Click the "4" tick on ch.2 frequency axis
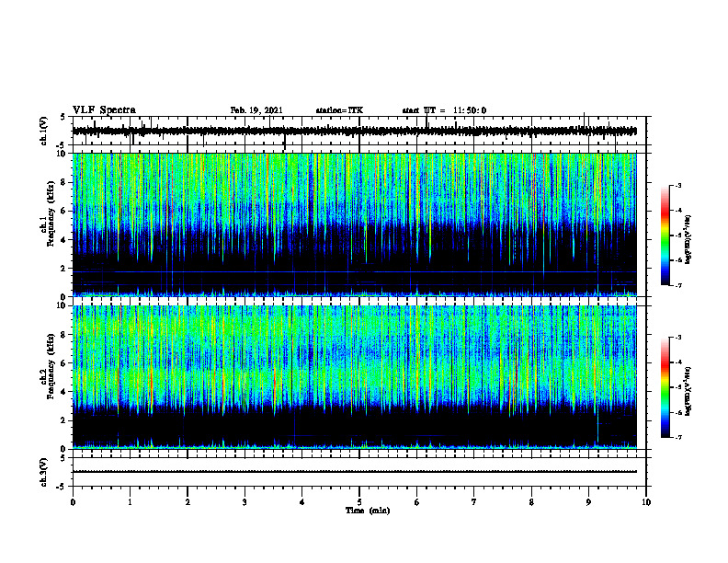728x563 pixels. (64, 392)
